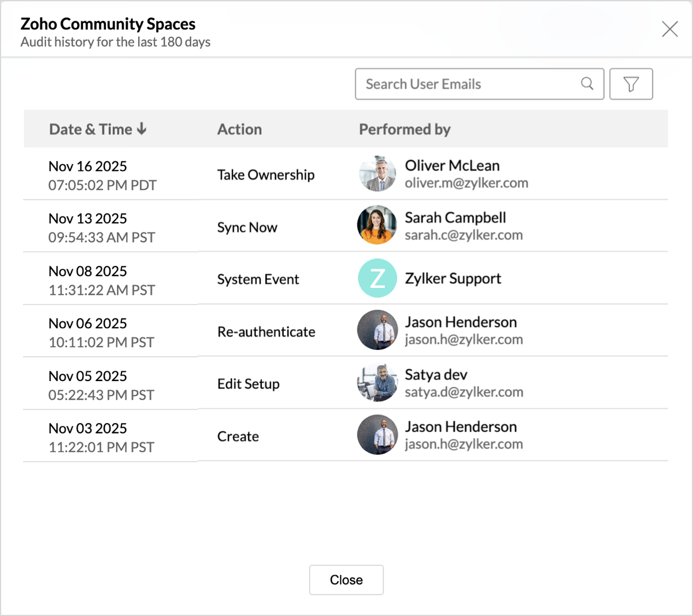Select the Edit Setup action entry
Viewport: 693px width, 616px height.
tap(248, 384)
